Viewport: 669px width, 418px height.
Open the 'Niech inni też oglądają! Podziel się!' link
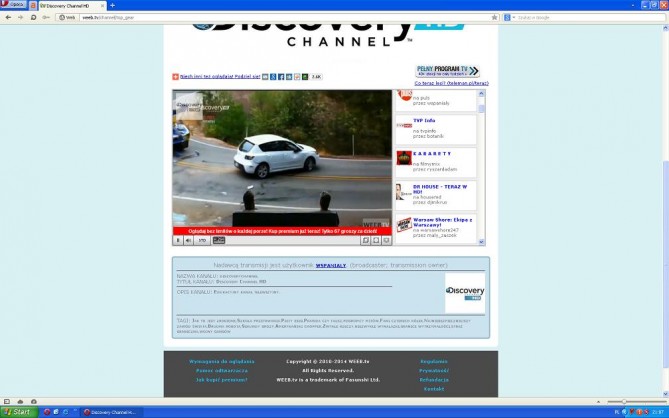tap(220, 77)
